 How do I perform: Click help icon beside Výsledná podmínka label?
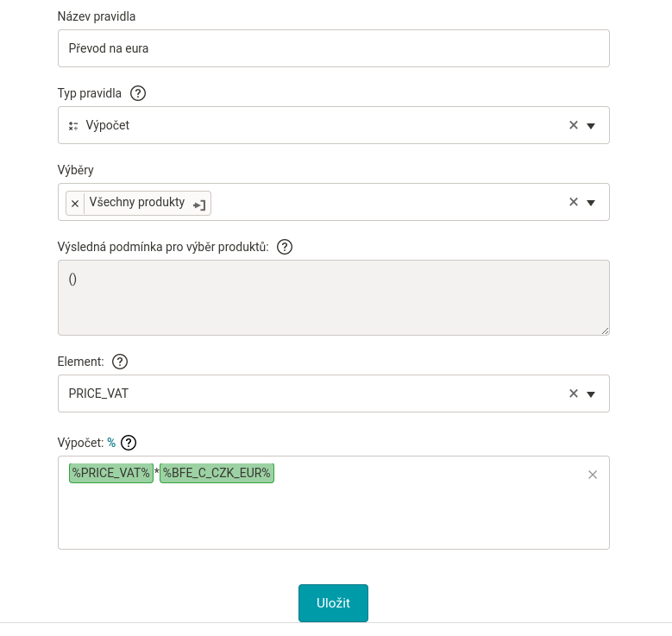pyautogui.click(x=285, y=247)
